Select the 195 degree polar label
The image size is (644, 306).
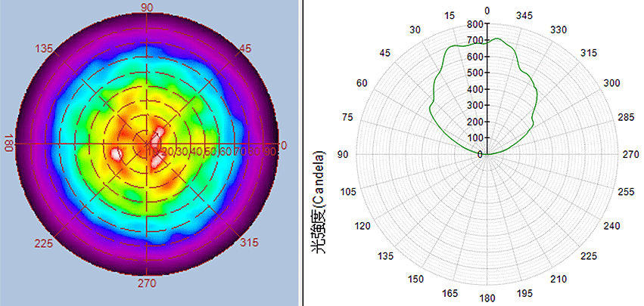pos(523,292)
